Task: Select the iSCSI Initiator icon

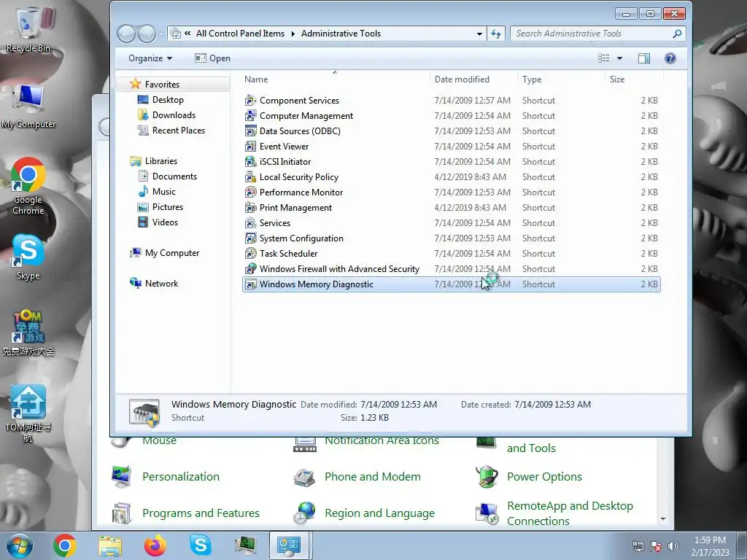Action: pyautogui.click(x=251, y=161)
